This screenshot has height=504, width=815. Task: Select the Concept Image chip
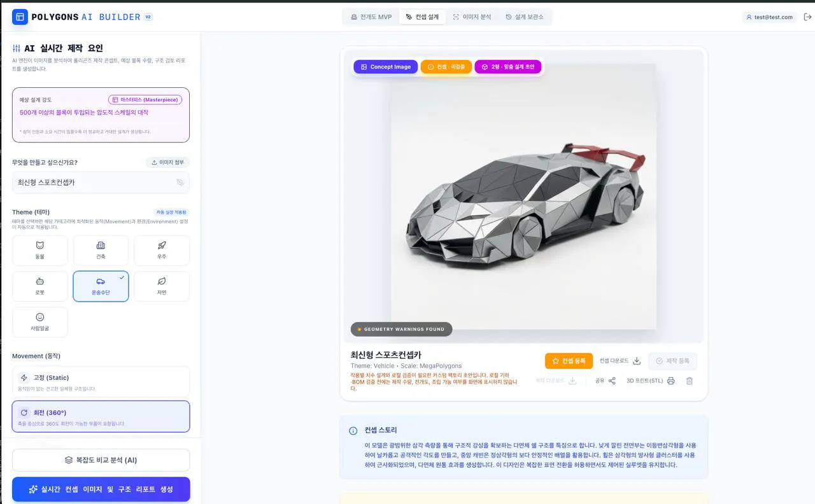[x=386, y=67]
